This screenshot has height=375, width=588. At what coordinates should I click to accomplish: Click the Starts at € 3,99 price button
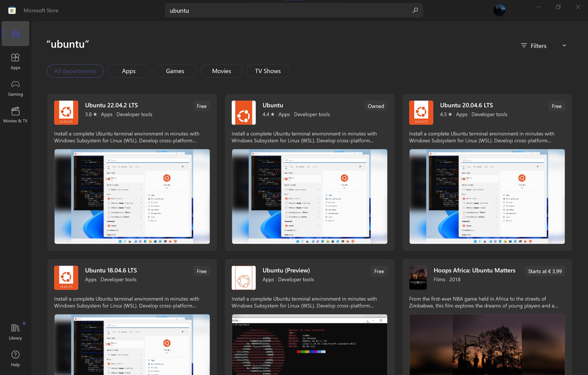(545, 271)
